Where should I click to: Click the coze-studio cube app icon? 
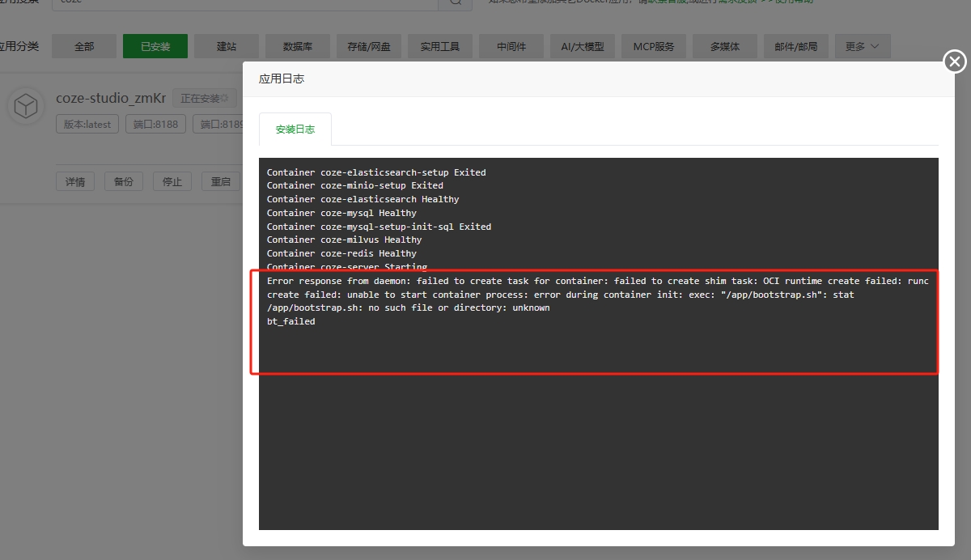click(26, 107)
